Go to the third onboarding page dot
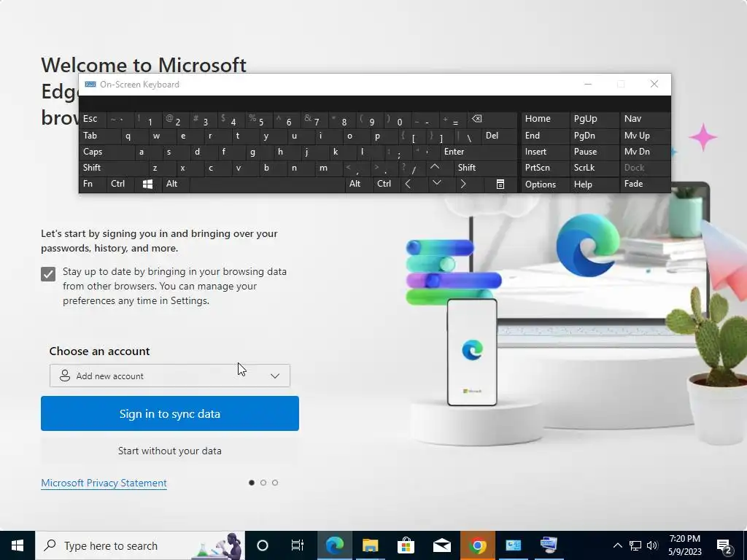 tap(275, 483)
